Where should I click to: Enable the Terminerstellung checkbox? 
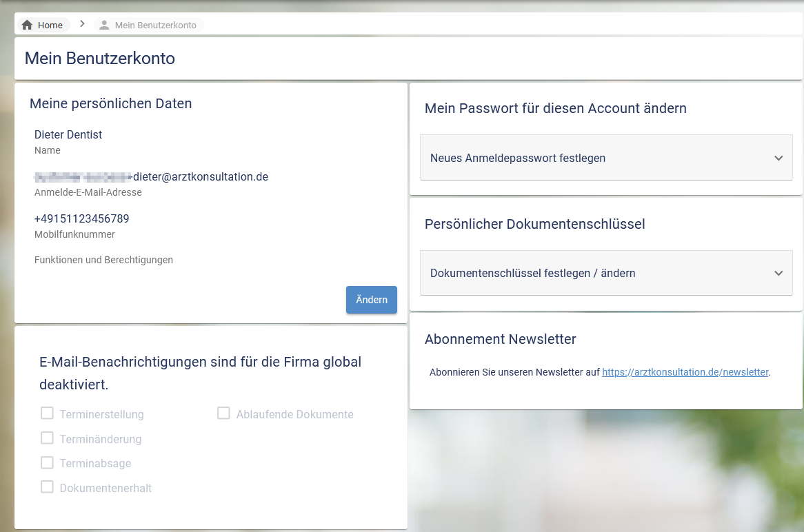(x=47, y=413)
